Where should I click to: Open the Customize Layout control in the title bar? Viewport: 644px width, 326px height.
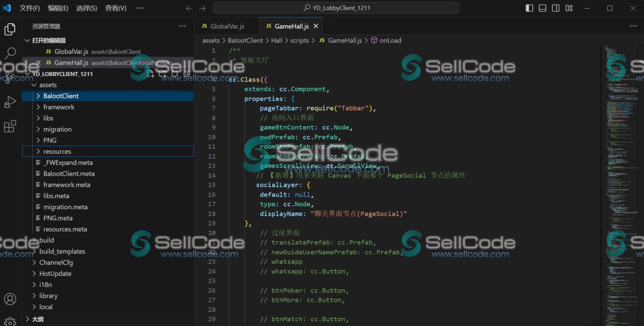click(x=569, y=8)
